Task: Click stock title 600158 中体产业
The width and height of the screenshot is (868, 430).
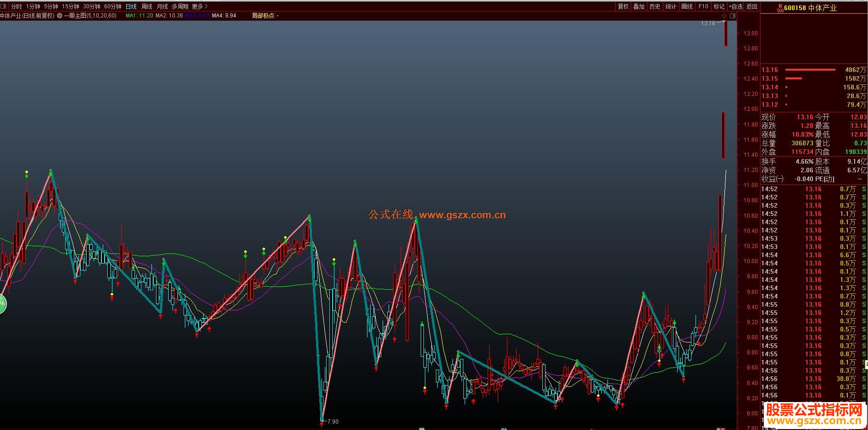Action: click(x=810, y=8)
